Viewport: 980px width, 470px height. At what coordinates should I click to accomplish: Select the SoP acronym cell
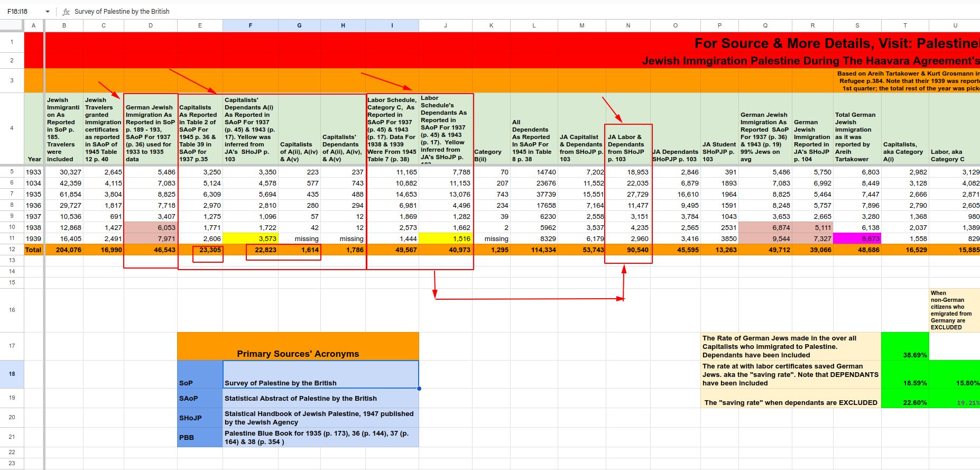coord(200,374)
